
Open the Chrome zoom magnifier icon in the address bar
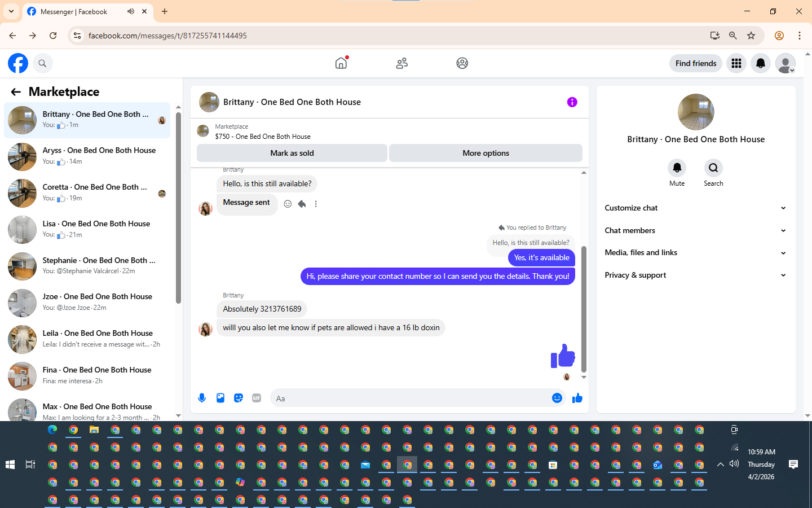click(x=733, y=36)
